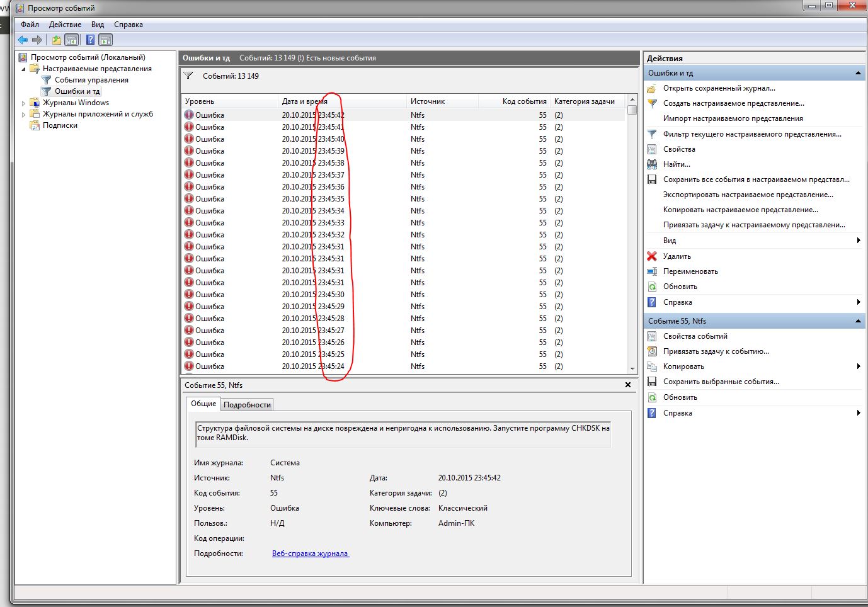Click the Back arrow toolbar icon

point(23,40)
